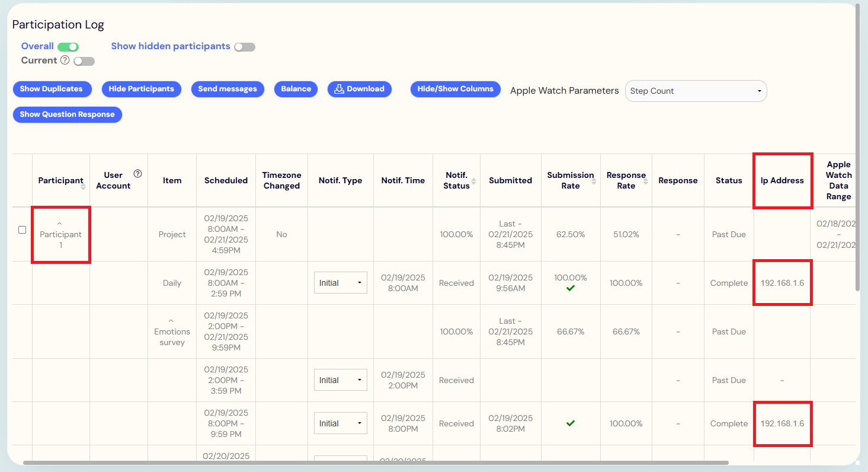Click the Notif. Time column header
Image resolution: width=868 pixels, height=472 pixels.
[x=403, y=180]
